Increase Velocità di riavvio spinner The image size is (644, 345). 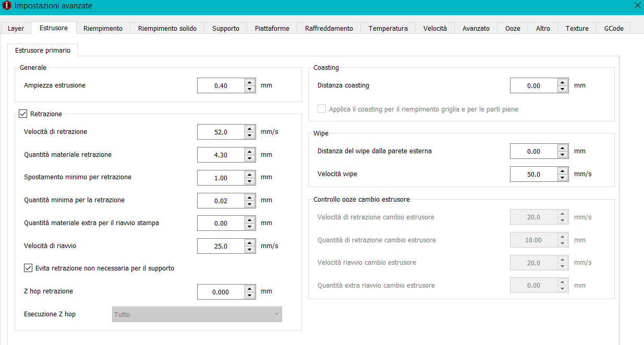coord(250,242)
